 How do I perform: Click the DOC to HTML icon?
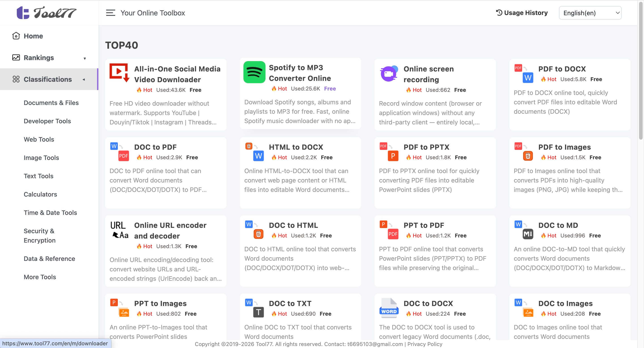pyautogui.click(x=254, y=230)
